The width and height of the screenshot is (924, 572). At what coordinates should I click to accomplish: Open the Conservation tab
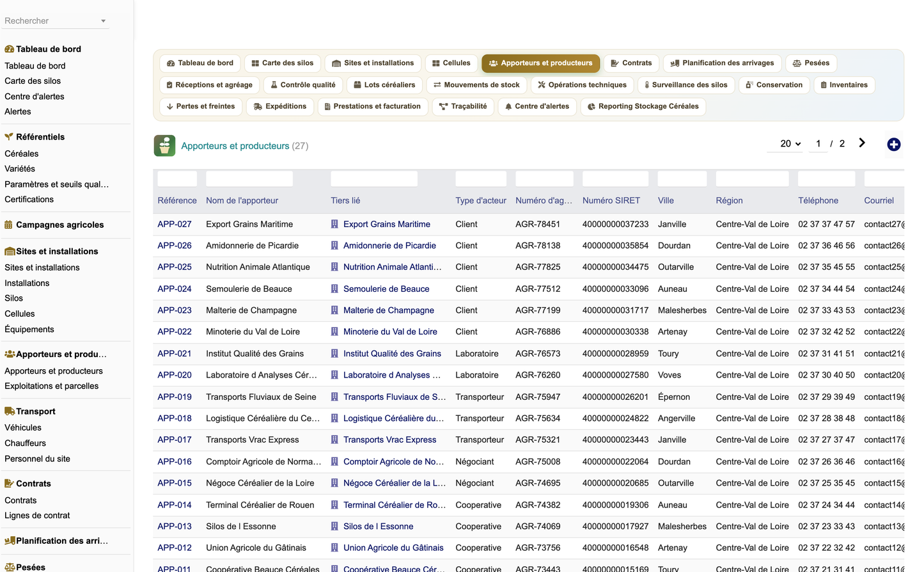point(774,85)
